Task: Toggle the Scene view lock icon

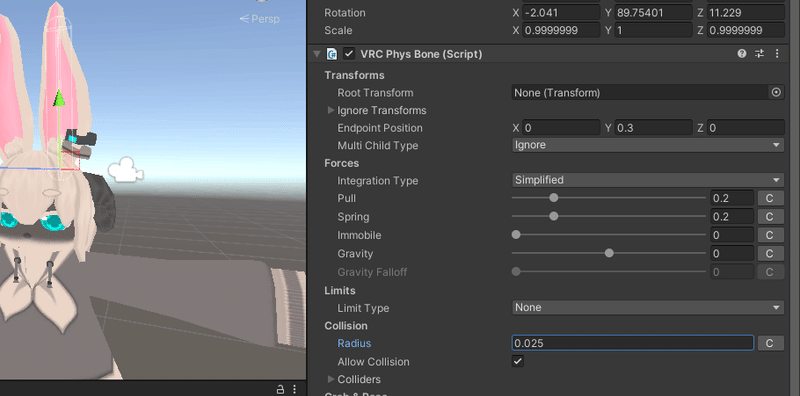Action: (280, 389)
